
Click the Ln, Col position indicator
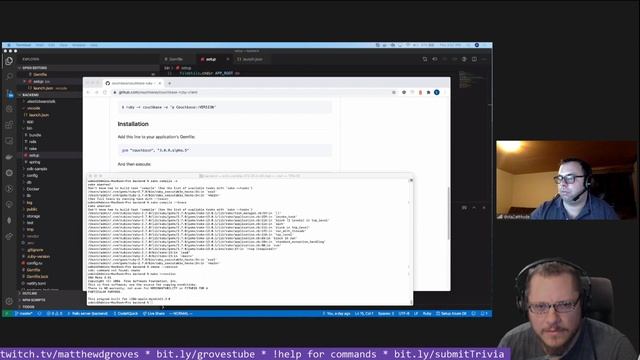364,313
